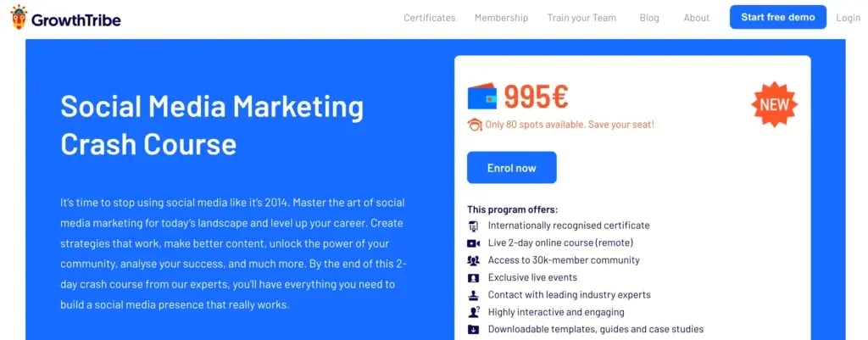Click the community people icon
This screenshot has width=868, height=340.
(473, 260)
